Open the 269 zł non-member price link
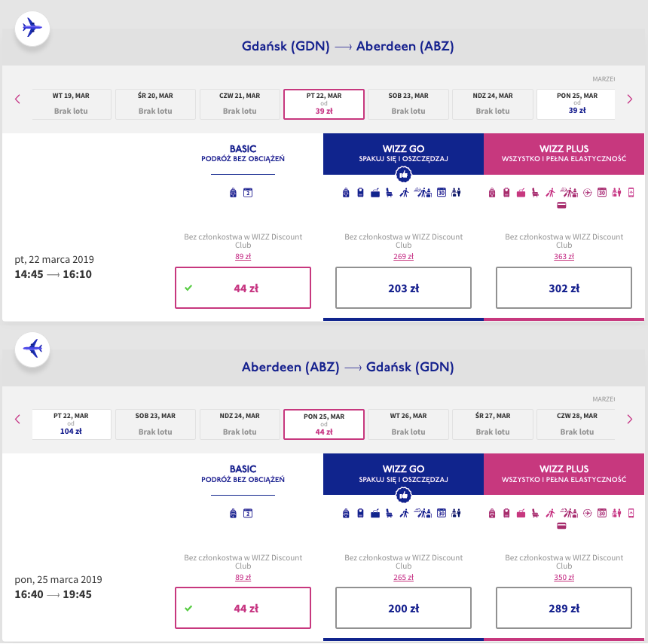This screenshot has height=644, width=648. tap(404, 257)
